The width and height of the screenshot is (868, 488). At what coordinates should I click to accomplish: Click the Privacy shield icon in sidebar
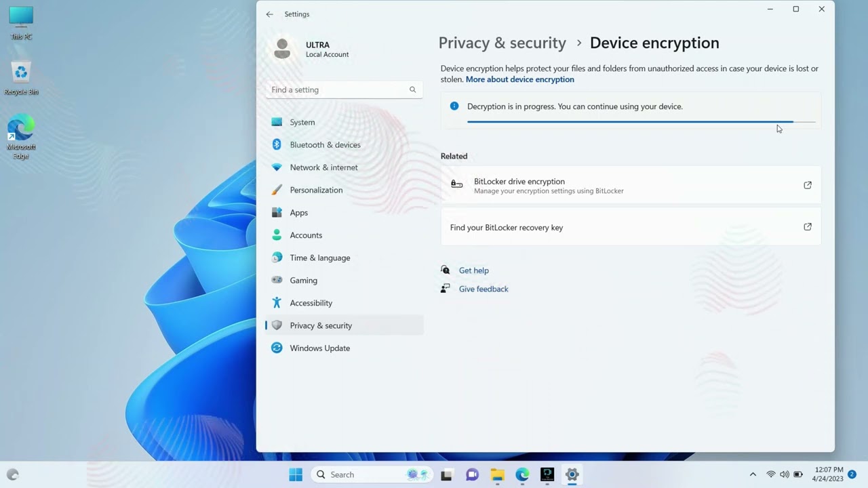coord(277,325)
